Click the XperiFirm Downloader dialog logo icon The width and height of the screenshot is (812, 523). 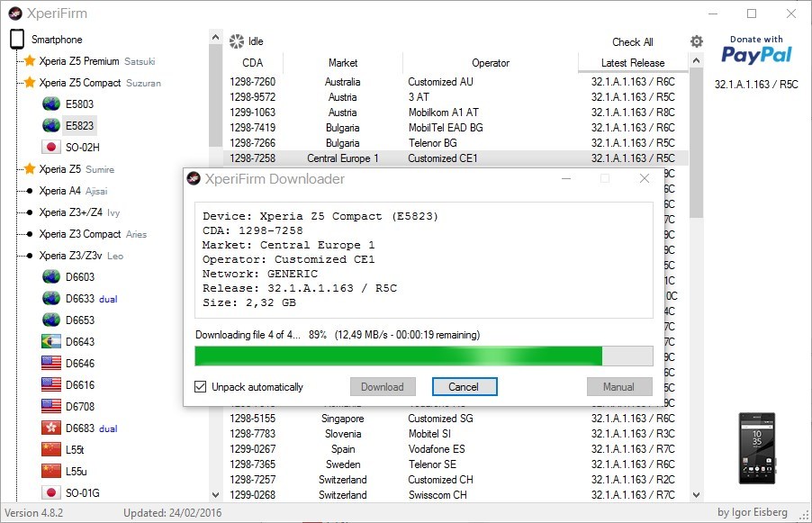click(194, 178)
